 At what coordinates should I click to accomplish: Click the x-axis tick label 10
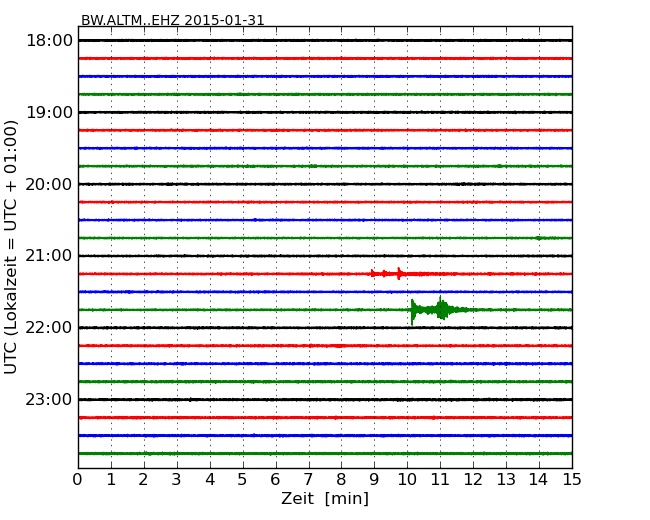tap(407, 479)
